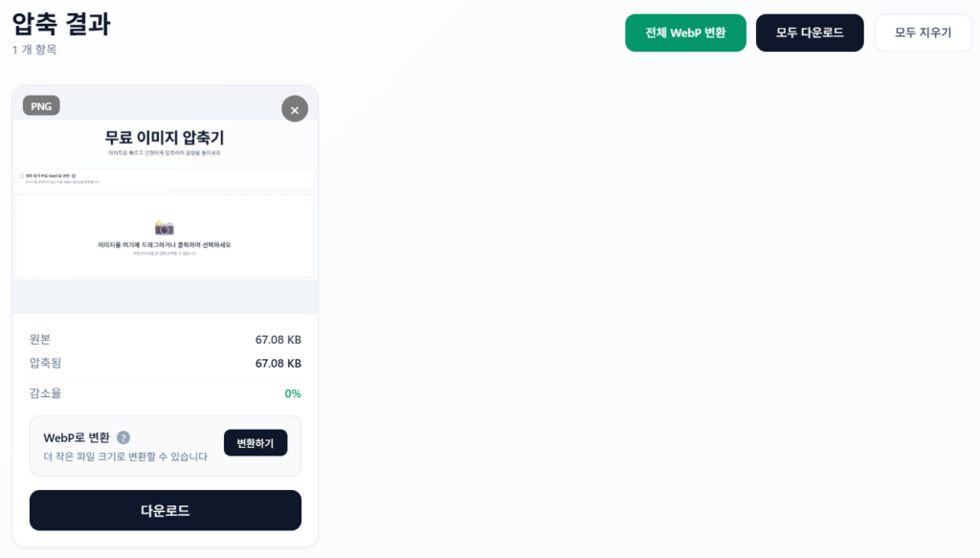Download the image using the 다운로드 button

pyautogui.click(x=166, y=510)
